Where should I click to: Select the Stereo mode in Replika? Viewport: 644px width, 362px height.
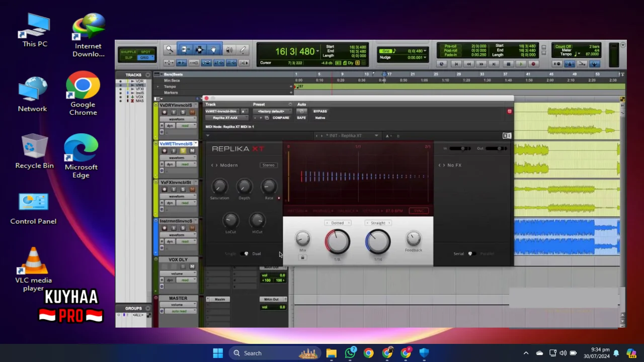click(268, 165)
